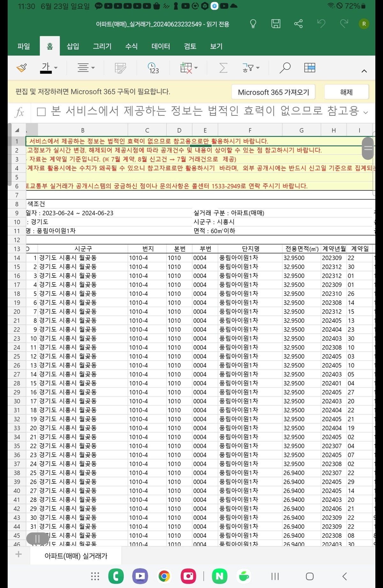Screen dimensions: 383x588
Task: Click the vertical scrollbar handle
Action: (368, 148)
